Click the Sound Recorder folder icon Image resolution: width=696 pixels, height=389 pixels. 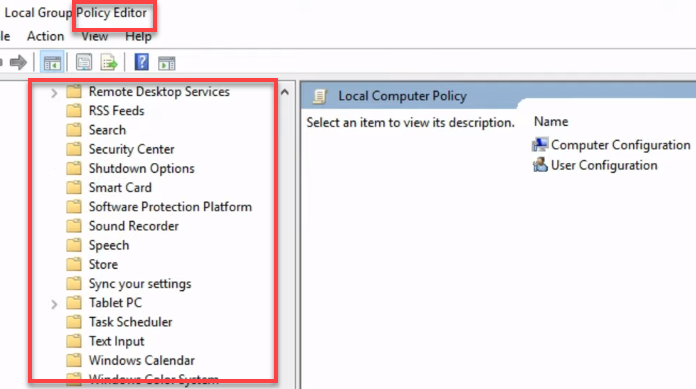point(74,226)
